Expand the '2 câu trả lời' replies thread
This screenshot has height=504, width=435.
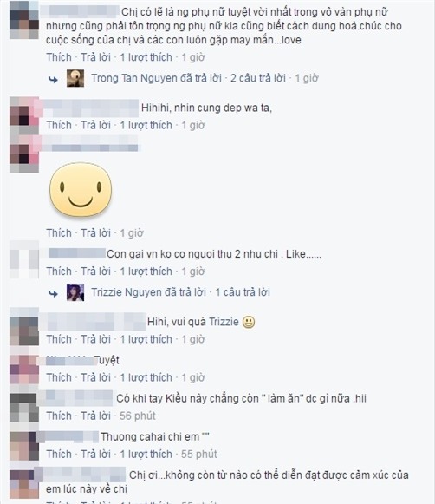click(x=258, y=78)
